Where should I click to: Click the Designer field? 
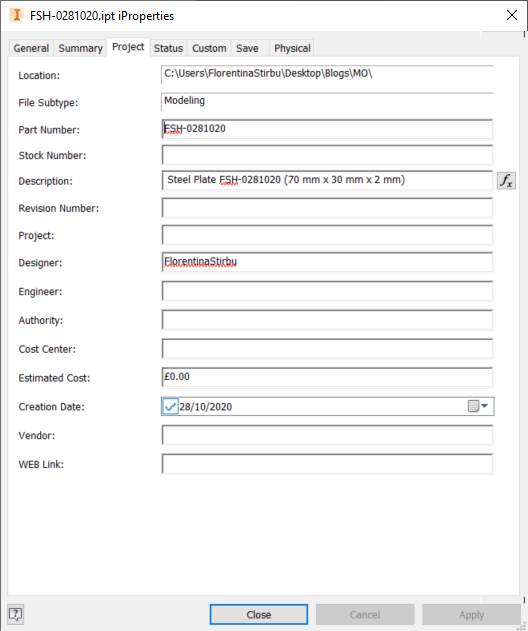pos(327,262)
